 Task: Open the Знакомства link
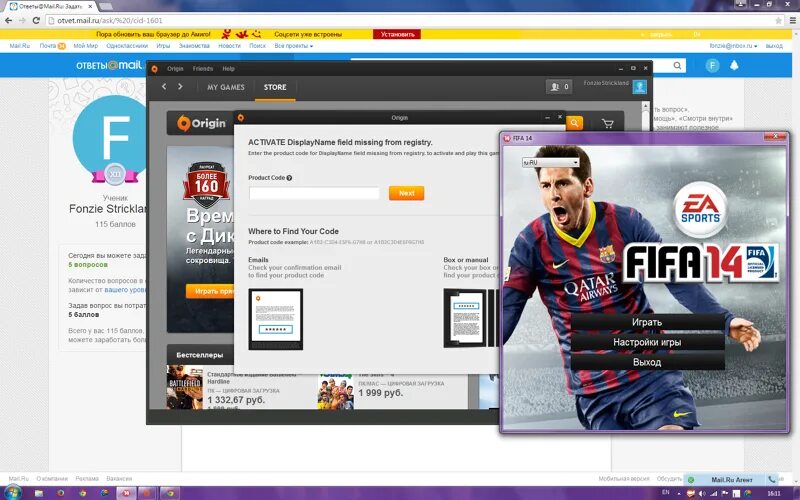tap(194, 46)
